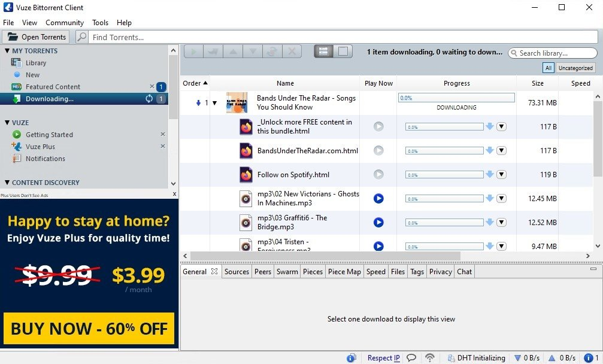Sort by the Order column header

[x=195, y=83]
